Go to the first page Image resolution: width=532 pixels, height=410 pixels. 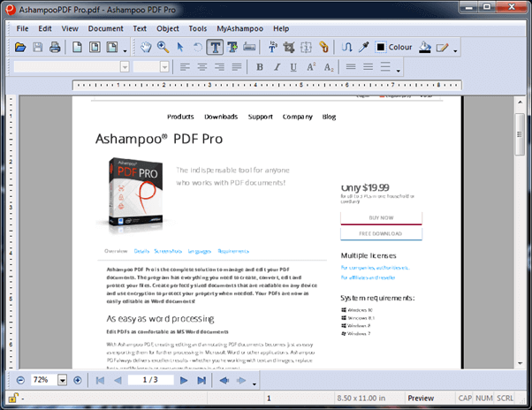tap(100, 380)
